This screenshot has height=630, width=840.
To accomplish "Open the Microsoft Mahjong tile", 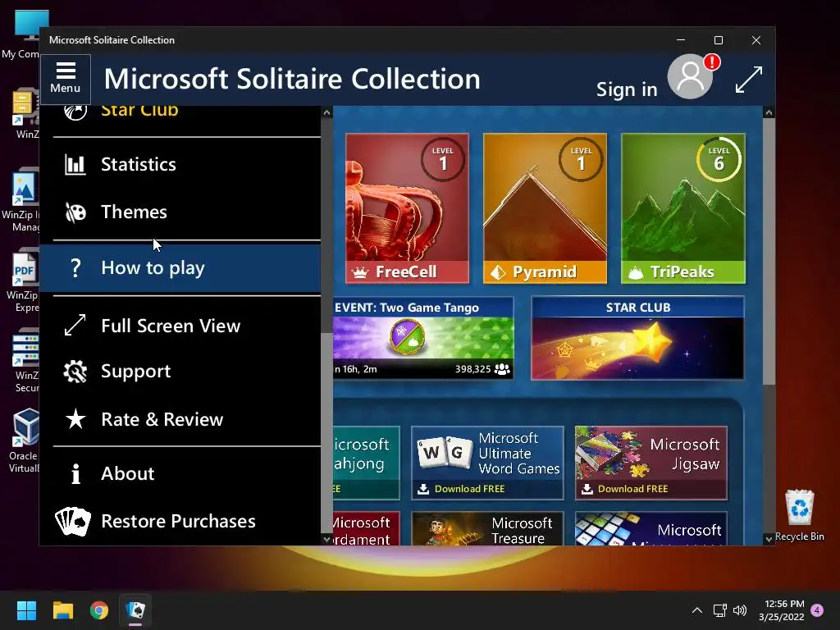I will [367, 463].
